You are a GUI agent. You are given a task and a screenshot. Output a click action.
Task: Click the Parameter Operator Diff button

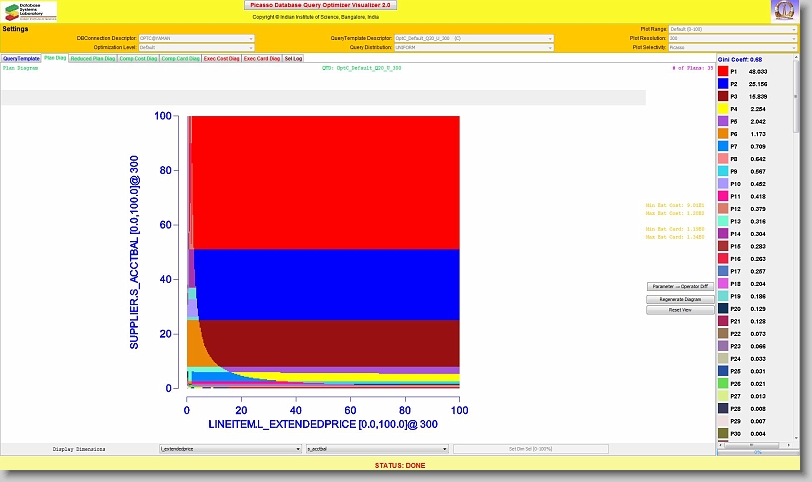[x=680, y=287]
